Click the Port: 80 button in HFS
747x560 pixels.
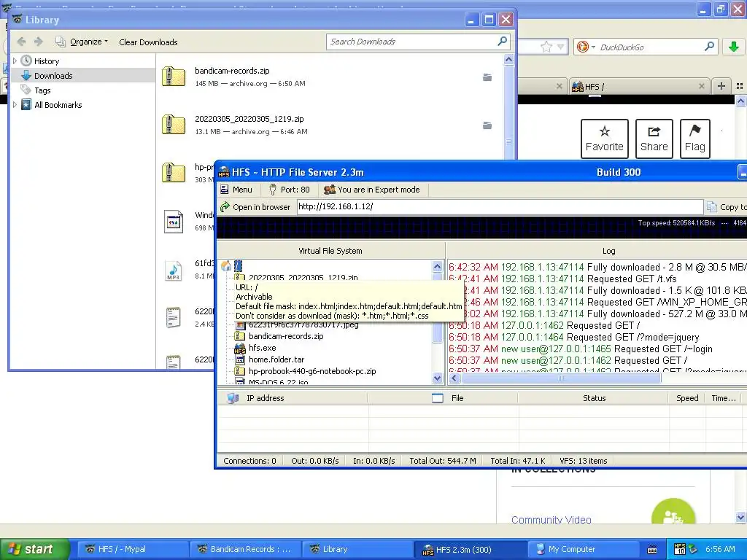pyautogui.click(x=289, y=190)
